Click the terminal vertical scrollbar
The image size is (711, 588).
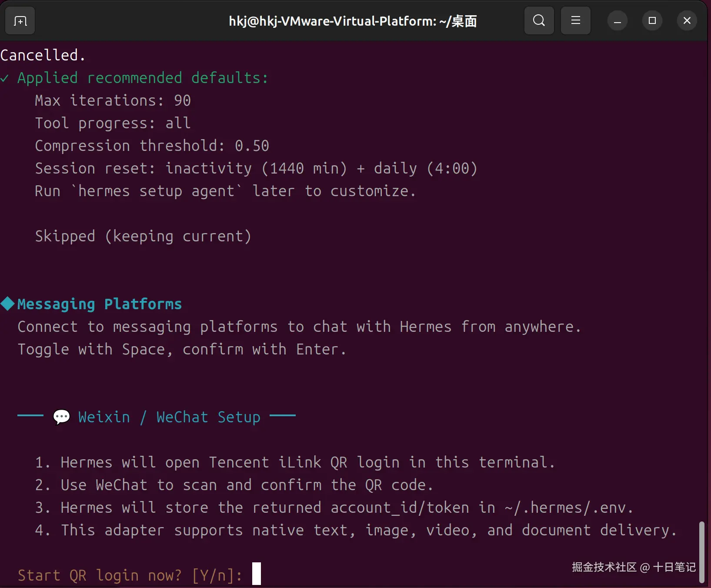pyautogui.click(x=701, y=552)
